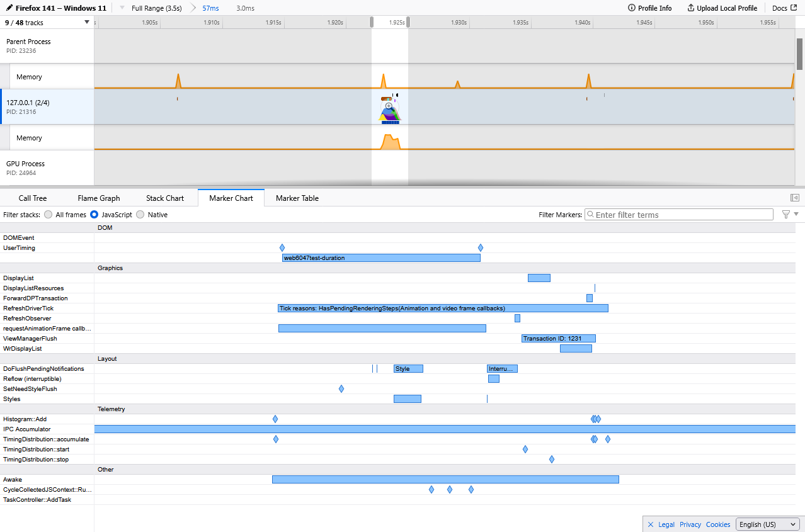Click the second UserTiming diamond marker
This screenshot has height=532, width=805.
tap(481, 247)
